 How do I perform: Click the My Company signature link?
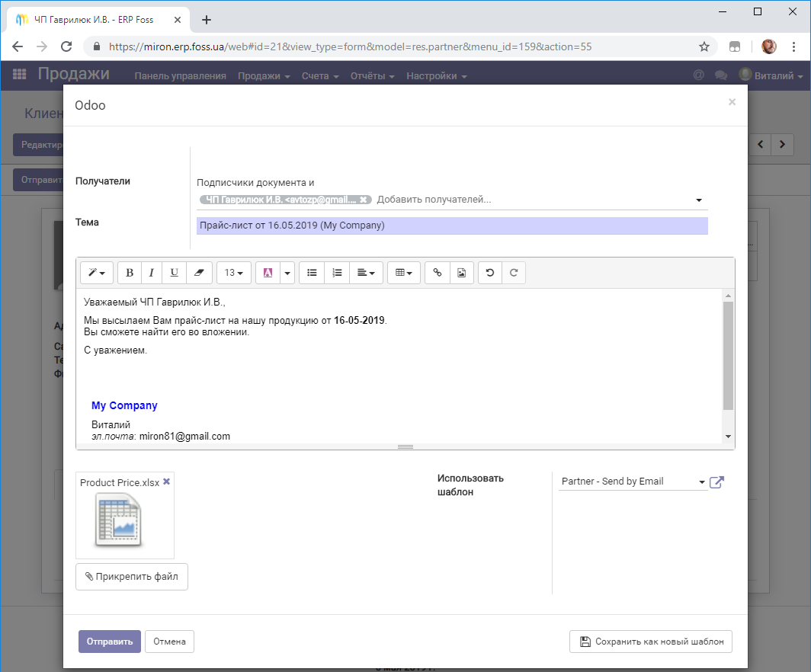pyautogui.click(x=124, y=405)
